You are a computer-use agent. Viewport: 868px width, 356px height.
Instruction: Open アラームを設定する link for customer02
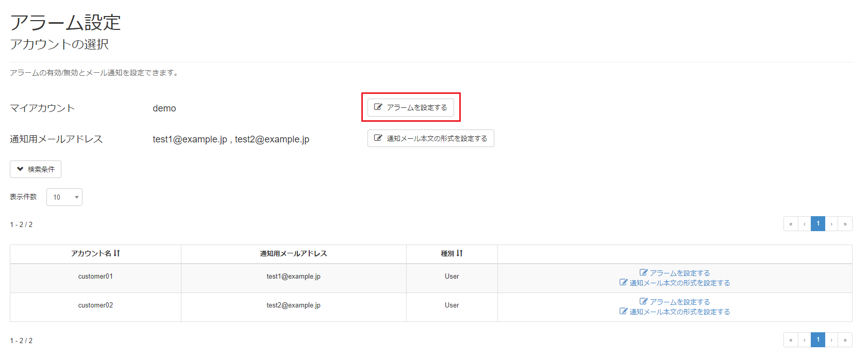(x=675, y=302)
